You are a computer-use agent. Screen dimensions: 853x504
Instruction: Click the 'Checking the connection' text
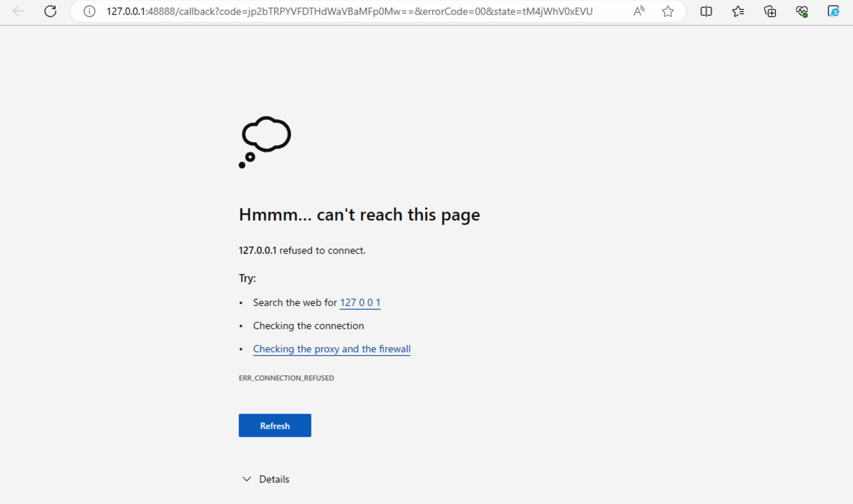[308, 325]
